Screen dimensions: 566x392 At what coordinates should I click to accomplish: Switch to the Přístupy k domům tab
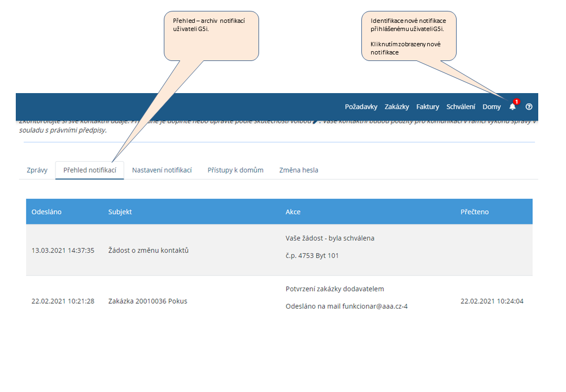235,170
